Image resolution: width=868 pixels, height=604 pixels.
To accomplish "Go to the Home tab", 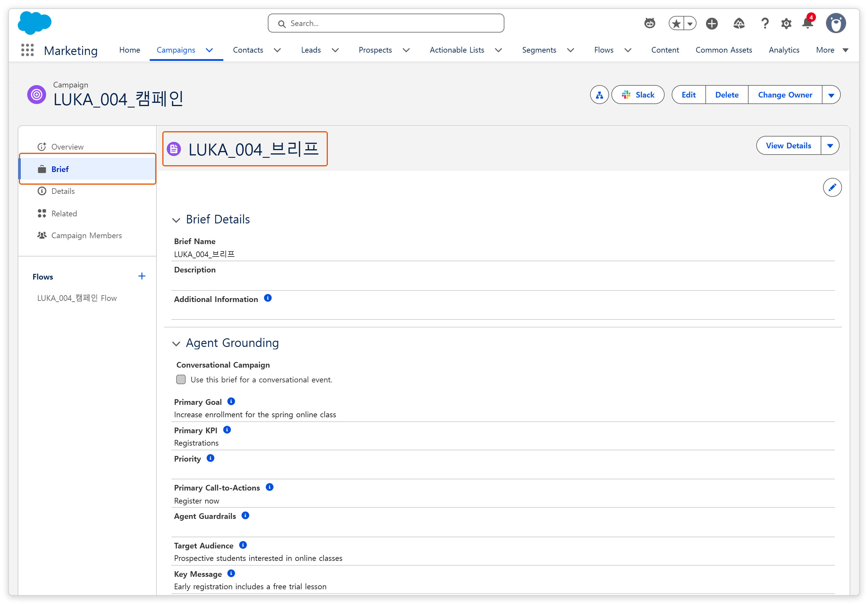I will (x=130, y=50).
